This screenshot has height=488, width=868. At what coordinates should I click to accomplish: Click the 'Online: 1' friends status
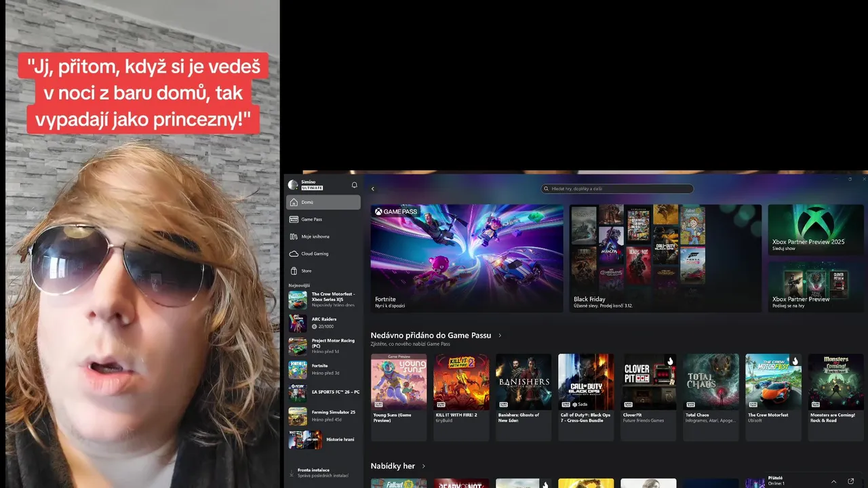(776, 483)
